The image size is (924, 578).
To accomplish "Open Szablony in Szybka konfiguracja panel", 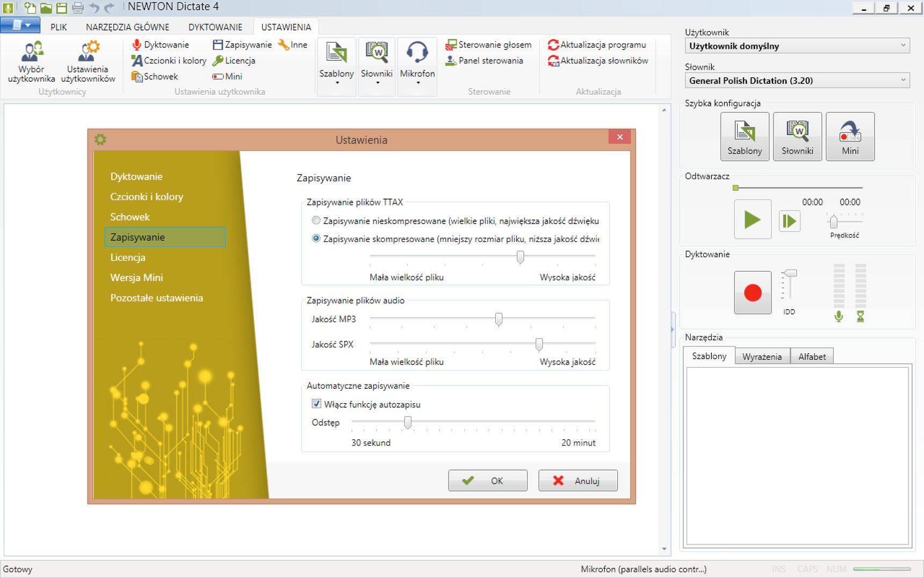I will coord(745,137).
